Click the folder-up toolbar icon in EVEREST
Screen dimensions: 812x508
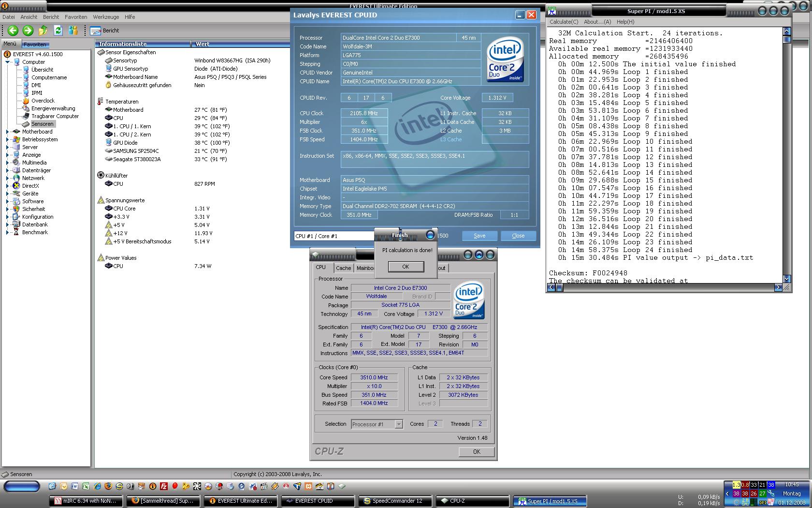coord(43,30)
